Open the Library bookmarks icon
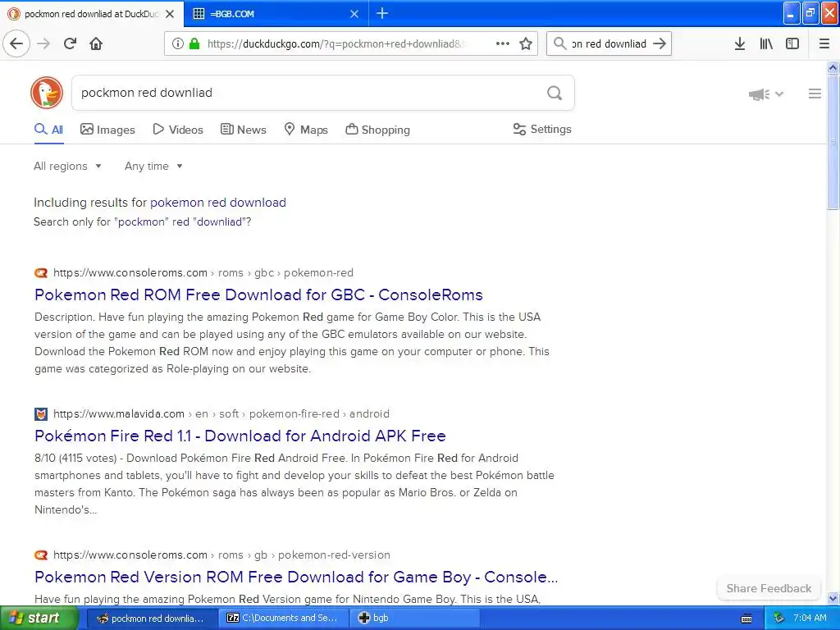The image size is (840, 630). point(766,43)
